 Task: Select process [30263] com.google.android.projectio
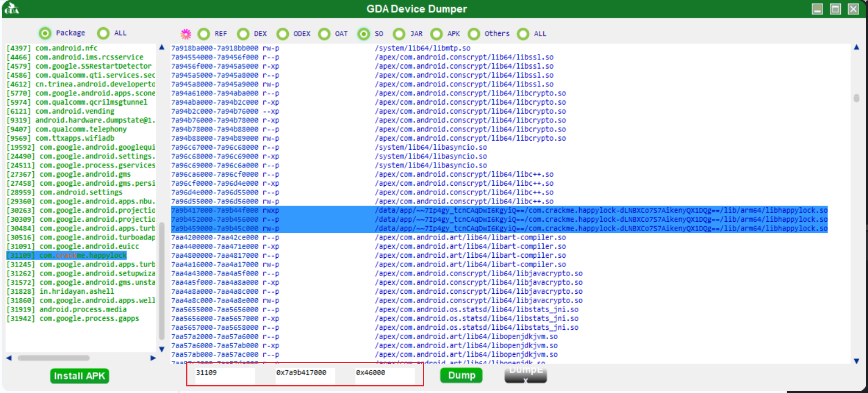81,210
